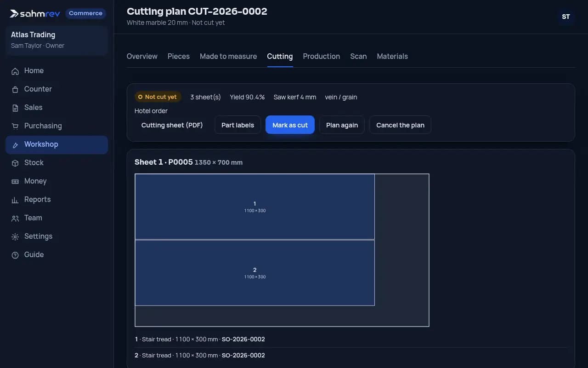Click the Purchasing cart icon

click(15, 126)
